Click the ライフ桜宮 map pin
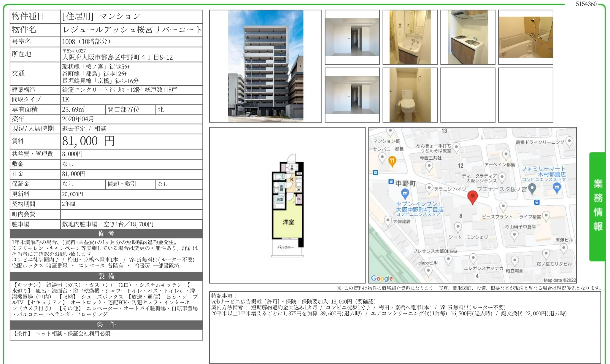The height and width of the screenshot is (364, 610). coord(546,216)
